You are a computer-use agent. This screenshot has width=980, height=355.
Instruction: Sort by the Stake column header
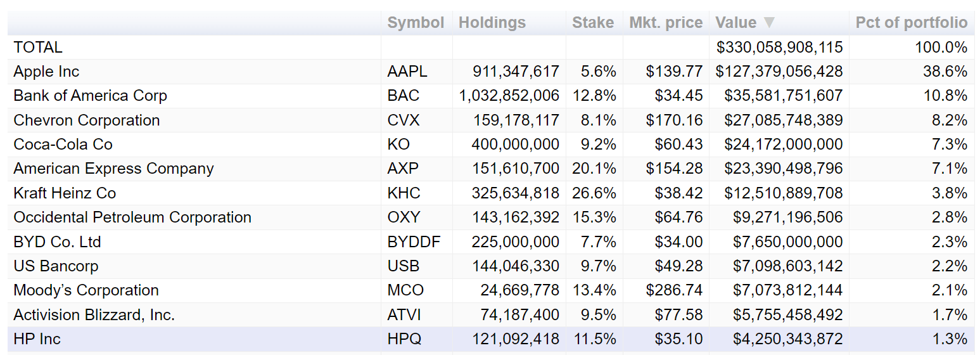coord(593,23)
